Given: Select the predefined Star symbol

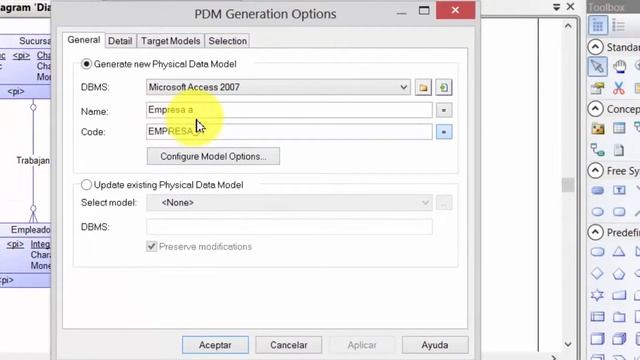Looking at the screenshot, I should click(598, 295).
